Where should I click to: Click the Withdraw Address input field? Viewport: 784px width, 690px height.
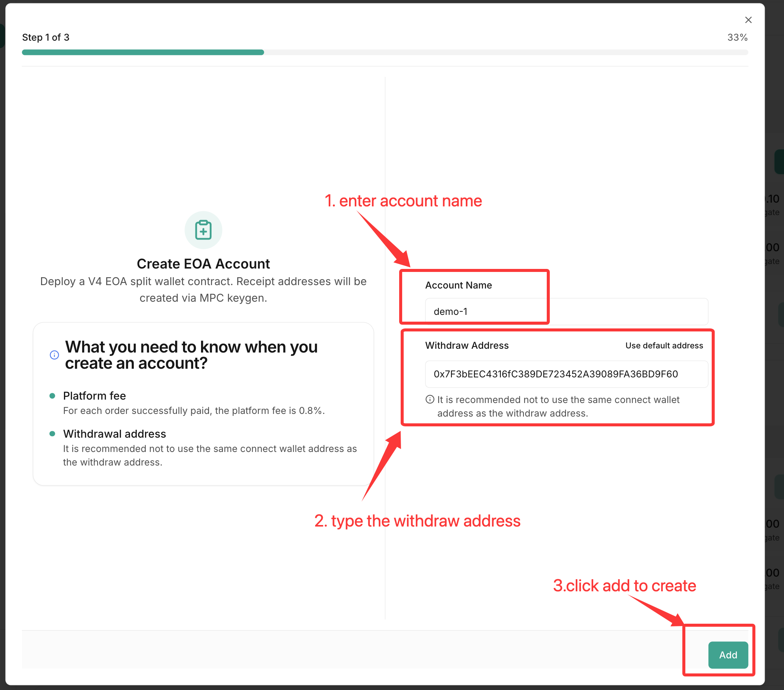pos(566,374)
